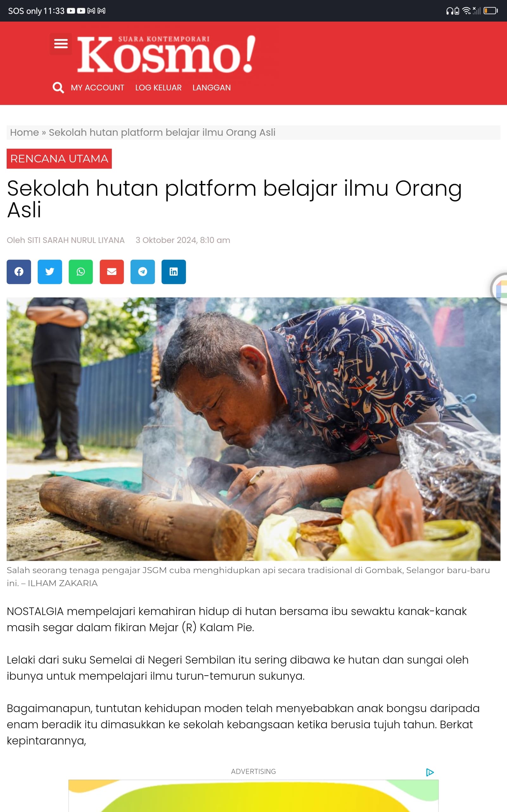
Task: Click the search magnifier icon
Action: pyautogui.click(x=58, y=88)
